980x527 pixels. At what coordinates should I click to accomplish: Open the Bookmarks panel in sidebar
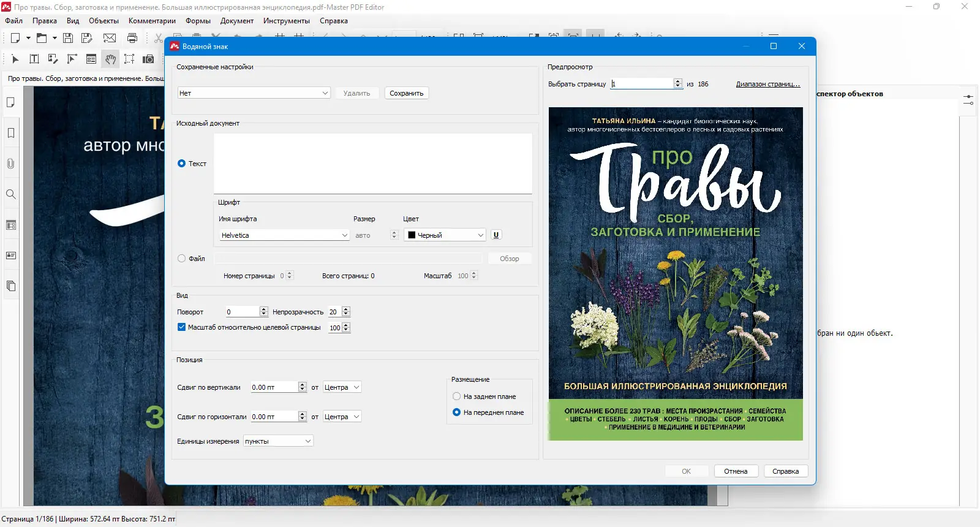(x=11, y=133)
